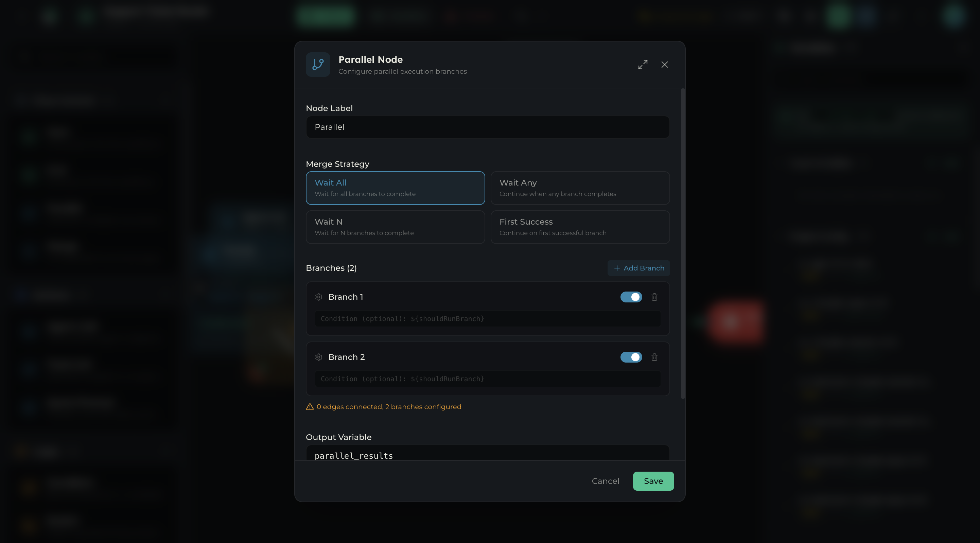The image size is (980, 543).
Task: Click the '0 edges connected, 2 branches configured' warning
Action: click(x=389, y=407)
